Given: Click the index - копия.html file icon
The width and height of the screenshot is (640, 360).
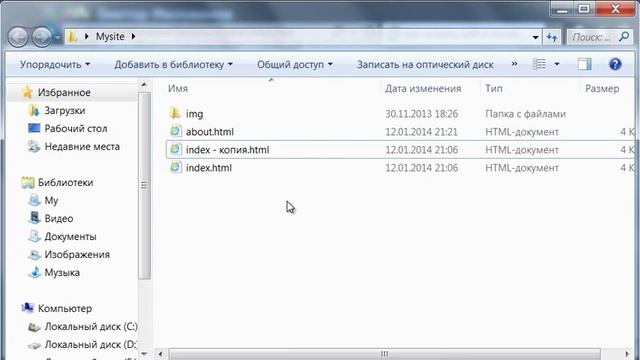Looking at the screenshot, I should tap(175, 149).
